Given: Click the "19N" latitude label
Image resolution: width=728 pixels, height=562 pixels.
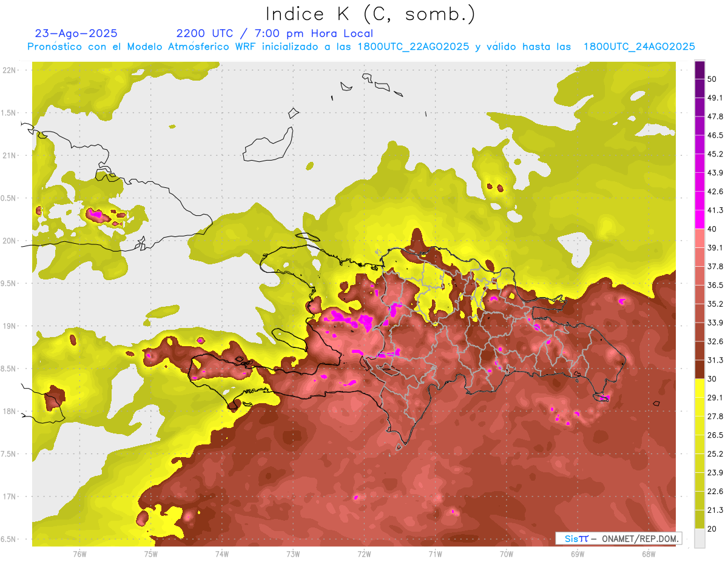Looking at the screenshot, I should click(x=9, y=326).
